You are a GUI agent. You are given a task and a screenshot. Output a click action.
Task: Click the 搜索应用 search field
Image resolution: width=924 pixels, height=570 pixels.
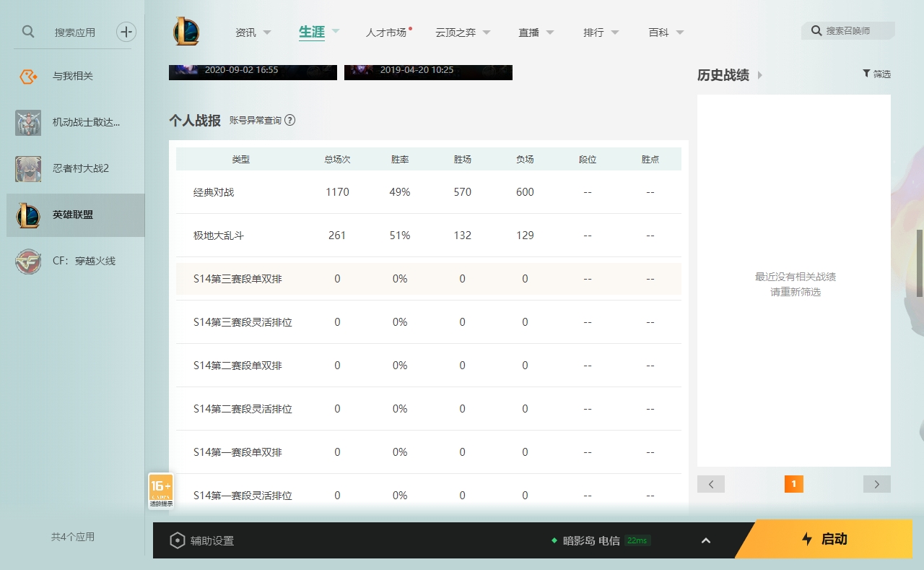(x=75, y=33)
